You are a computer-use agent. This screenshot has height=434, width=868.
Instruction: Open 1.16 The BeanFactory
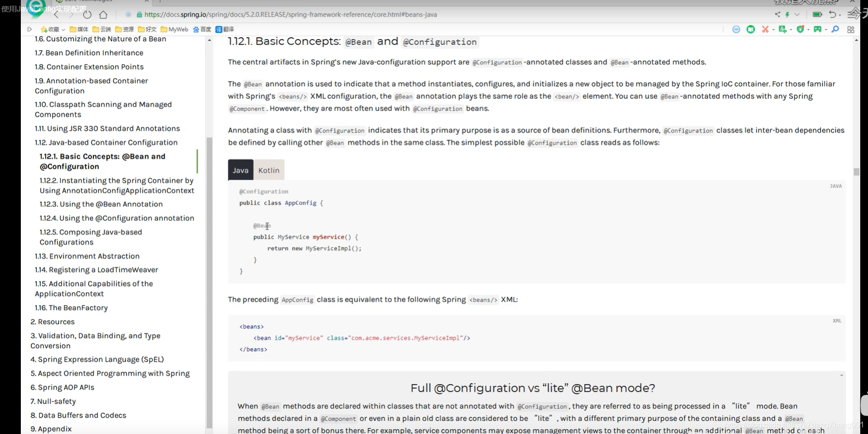pyautogui.click(x=71, y=308)
